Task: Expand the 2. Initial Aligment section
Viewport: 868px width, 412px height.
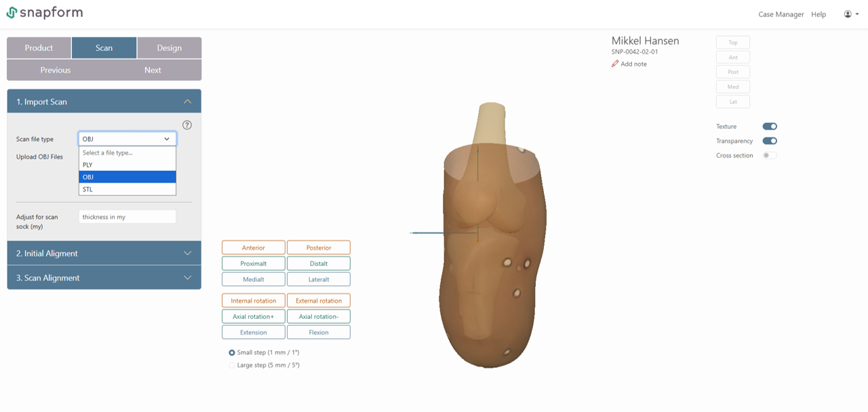Action: [104, 253]
